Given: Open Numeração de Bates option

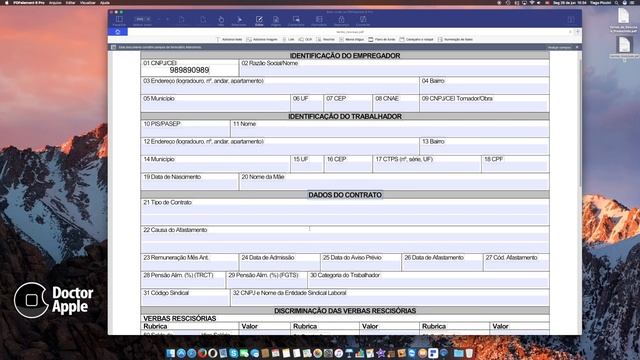Looking at the screenshot, I should [x=456, y=40].
